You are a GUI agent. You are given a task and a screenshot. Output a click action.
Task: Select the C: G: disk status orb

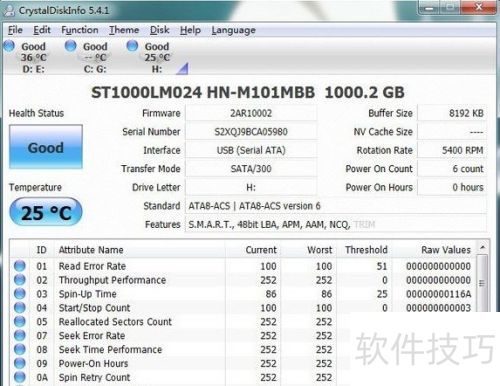tap(70, 46)
